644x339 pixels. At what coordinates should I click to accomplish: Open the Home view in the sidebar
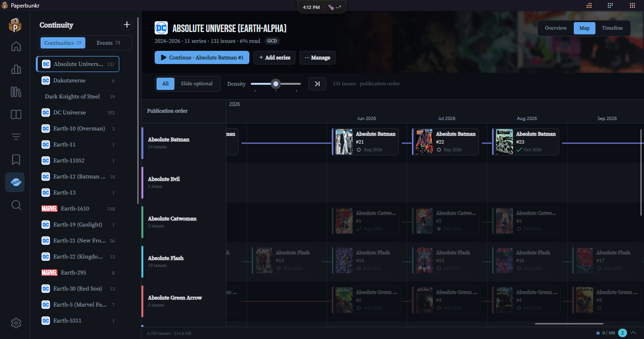pos(16,47)
